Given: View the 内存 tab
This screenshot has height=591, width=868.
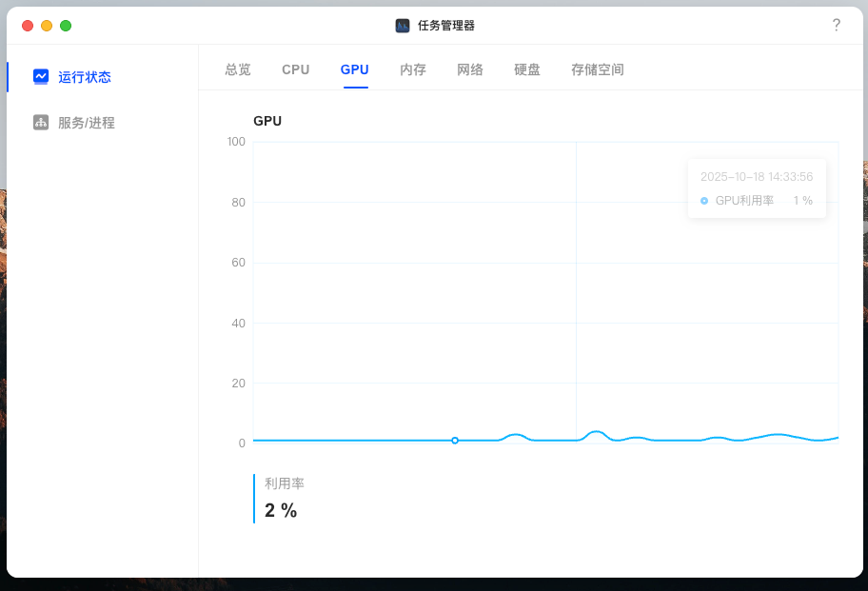Looking at the screenshot, I should 412,69.
